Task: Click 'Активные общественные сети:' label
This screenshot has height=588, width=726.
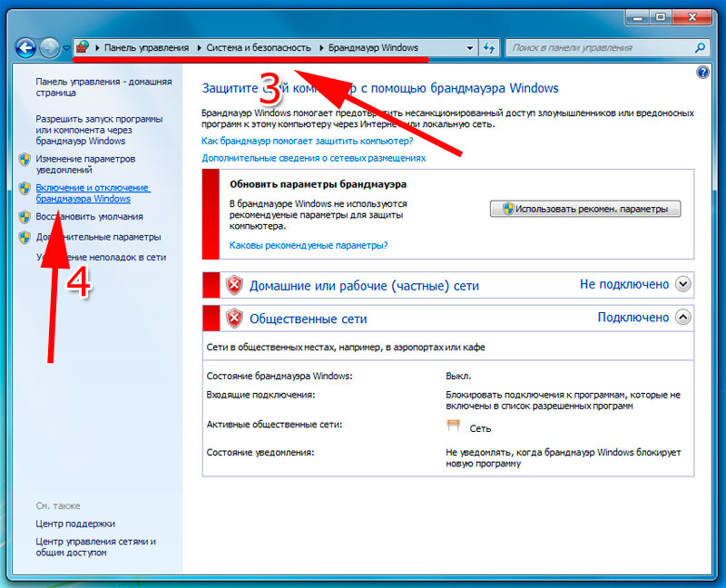Action: click(274, 424)
